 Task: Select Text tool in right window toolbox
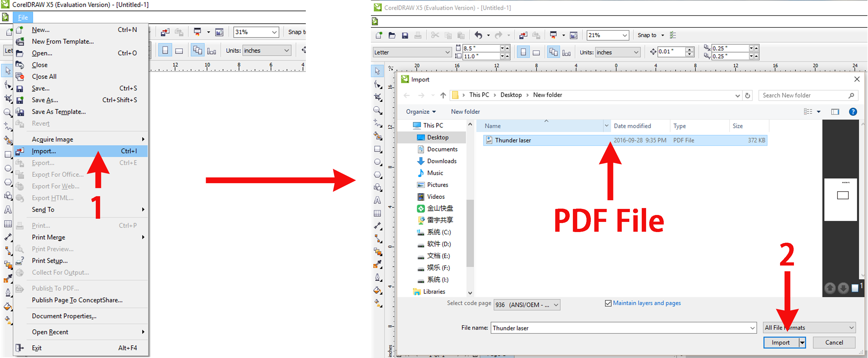pyautogui.click(x=377, y=201)
